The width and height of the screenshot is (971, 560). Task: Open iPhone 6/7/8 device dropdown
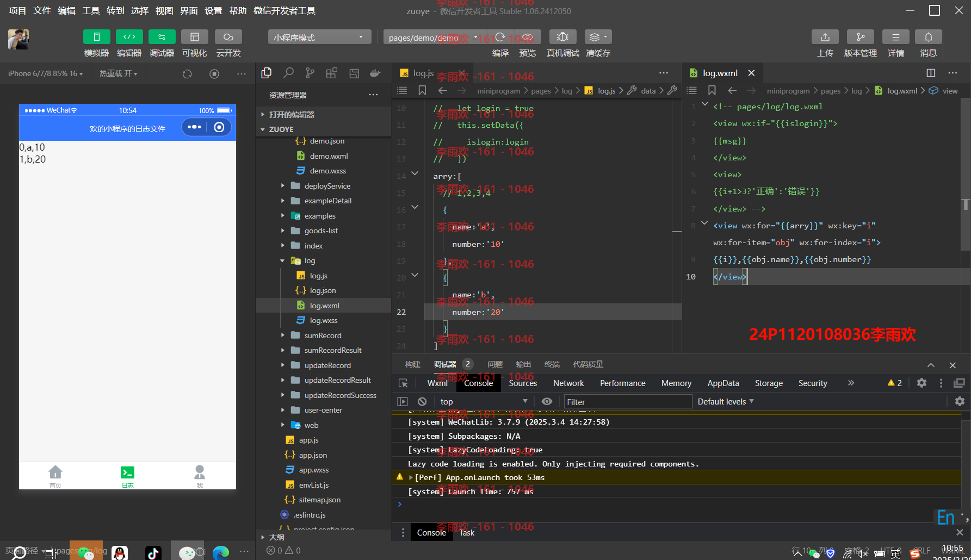coord(45,73)
